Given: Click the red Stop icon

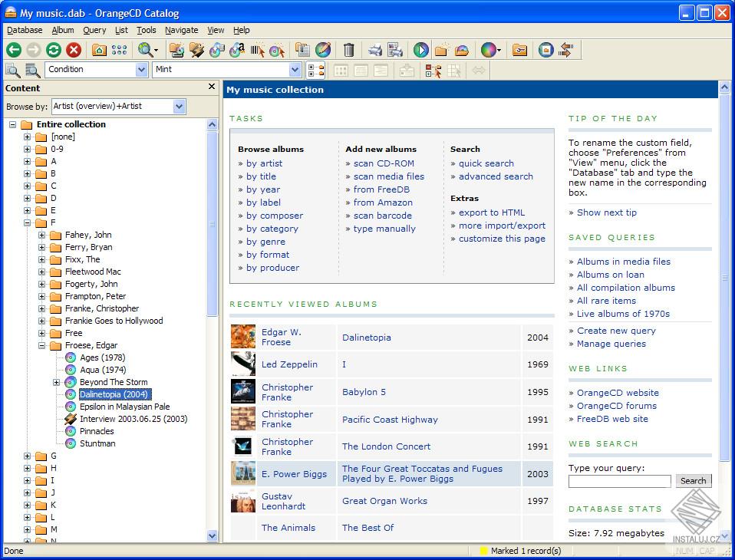Looking at the screenshot, I should point(74,50).
